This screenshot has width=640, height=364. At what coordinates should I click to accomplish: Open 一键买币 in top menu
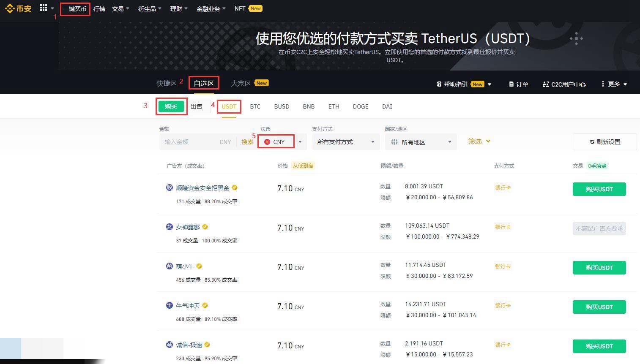point(75,8)
